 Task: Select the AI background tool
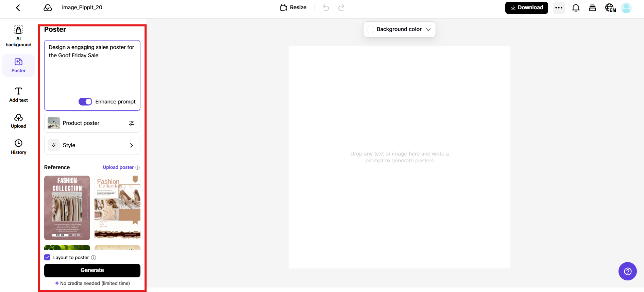click(18, 36)
